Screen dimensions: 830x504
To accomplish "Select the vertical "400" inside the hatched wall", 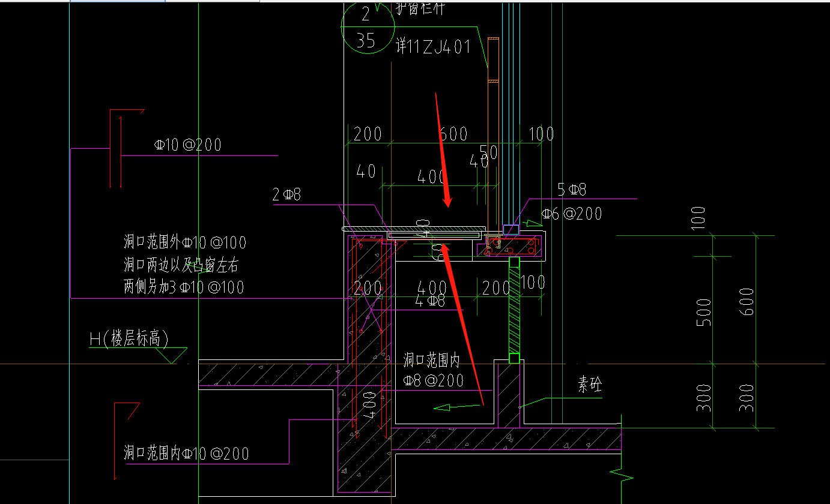I will point(370,406).
